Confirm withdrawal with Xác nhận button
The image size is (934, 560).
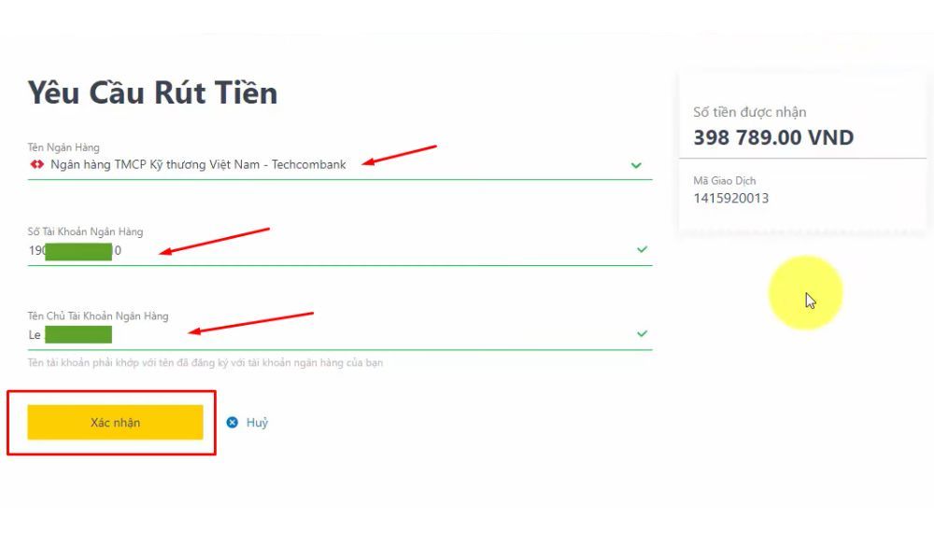click(x=115, y=422)
